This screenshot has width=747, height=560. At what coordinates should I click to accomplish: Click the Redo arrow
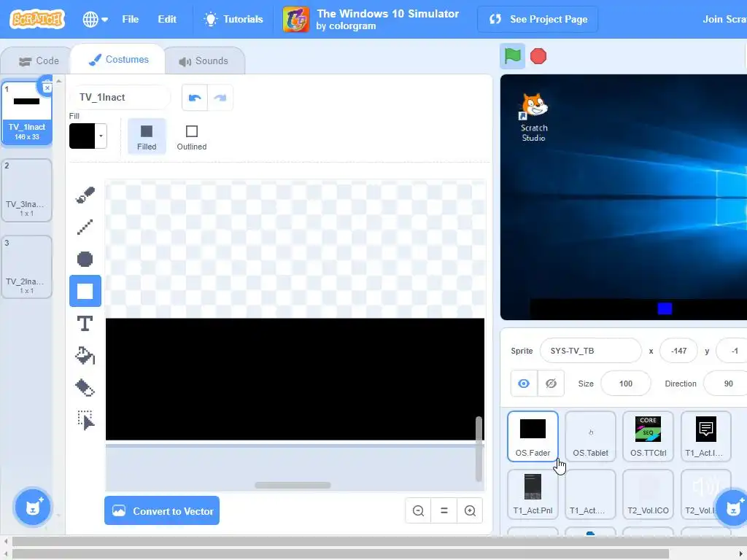220,98
